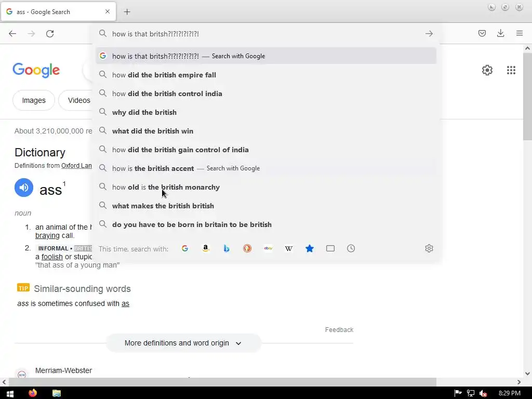
Task: Click the scroll up arrow
Action: tap(527, 48)
